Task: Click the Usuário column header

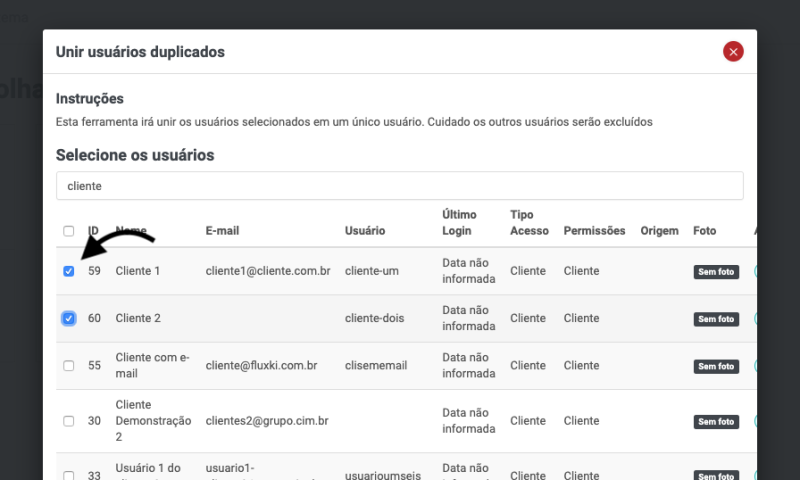Action: click(365, 231)
